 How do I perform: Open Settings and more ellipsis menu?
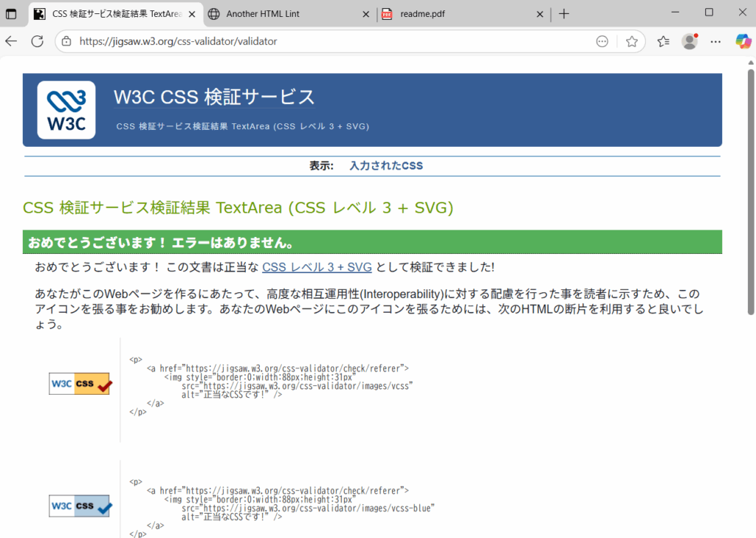(715, 41)
